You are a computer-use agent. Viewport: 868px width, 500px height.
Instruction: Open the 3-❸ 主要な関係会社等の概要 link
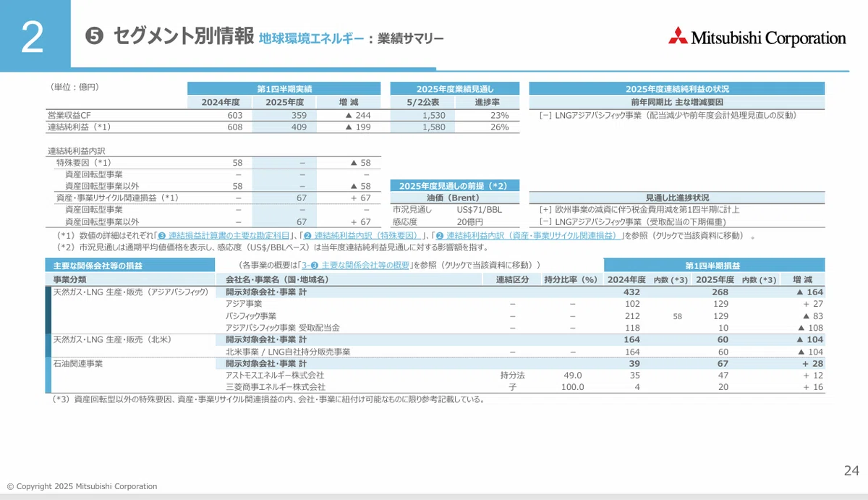[x=355, y=266]
